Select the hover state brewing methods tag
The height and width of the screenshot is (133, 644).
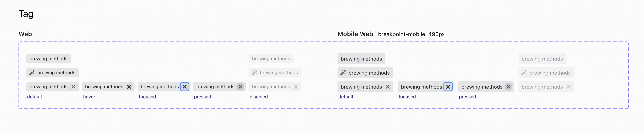(104, 87)
